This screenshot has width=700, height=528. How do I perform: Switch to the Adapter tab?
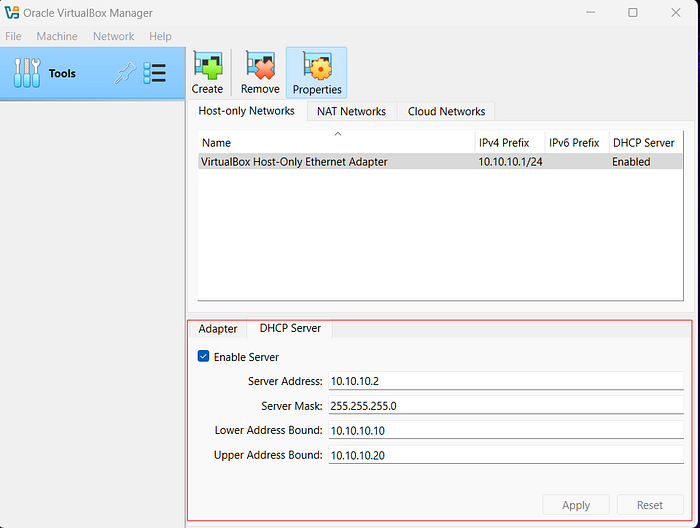218,329
